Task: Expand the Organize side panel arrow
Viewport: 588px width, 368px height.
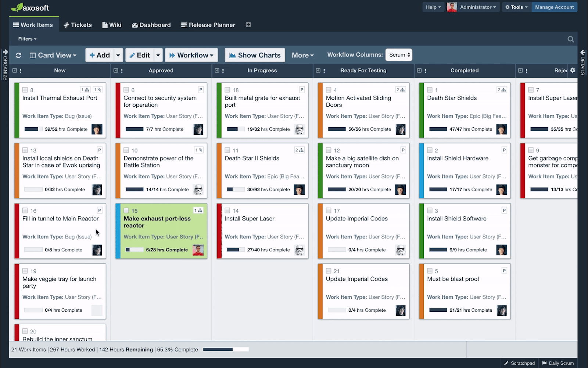Action: click(5, 52)
